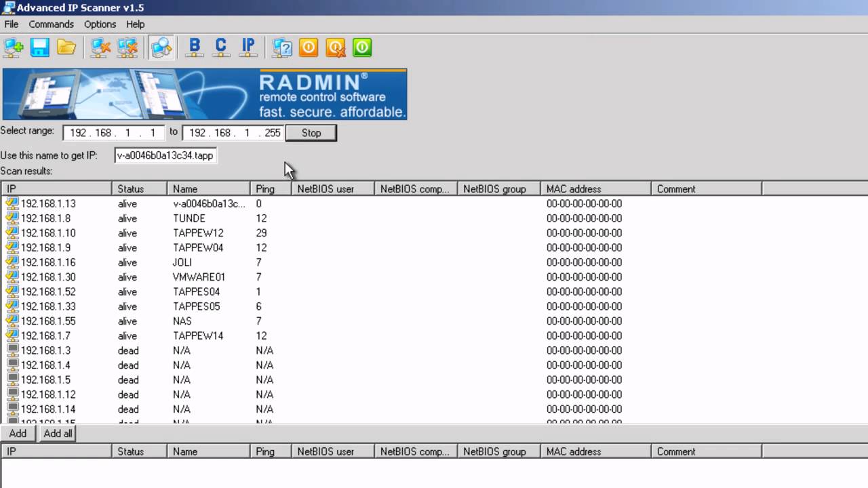
Task: Open the Commands menu
Action: tap(51, 24)
